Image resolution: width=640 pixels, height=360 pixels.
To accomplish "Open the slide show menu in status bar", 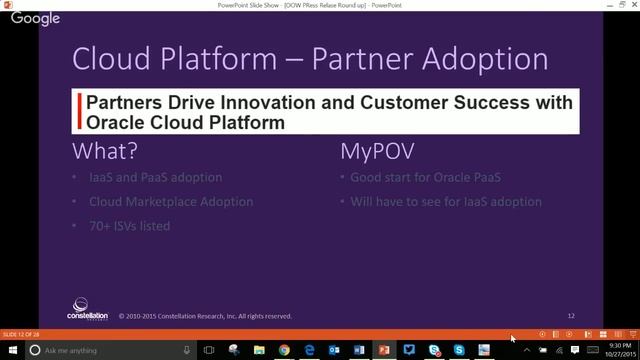I will click(556, 334).
